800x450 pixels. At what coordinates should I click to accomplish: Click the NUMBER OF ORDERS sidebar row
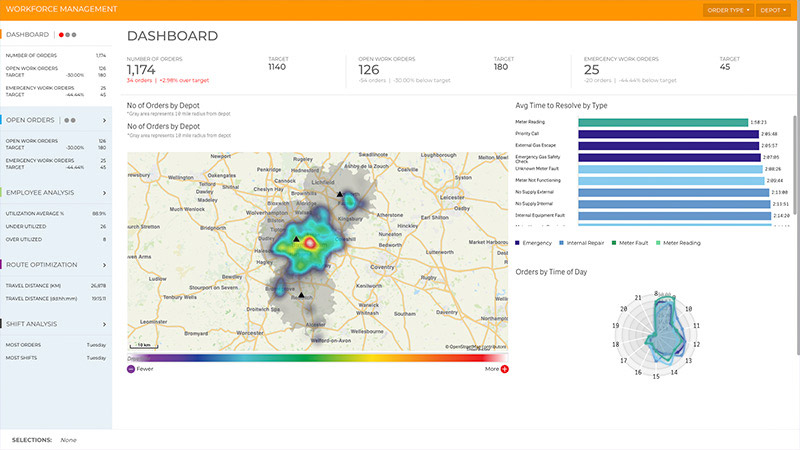coord(56,56)
